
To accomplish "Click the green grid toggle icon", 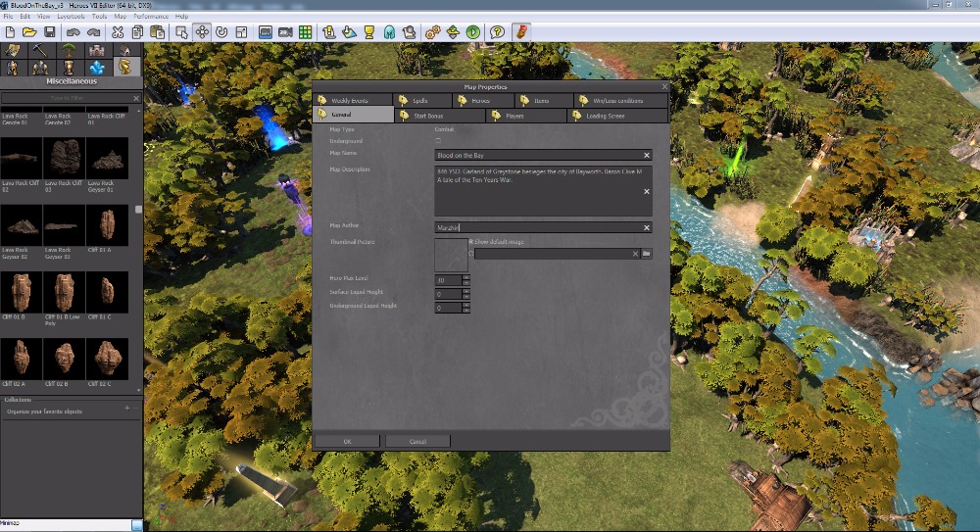I will click(x=305, y=32).
